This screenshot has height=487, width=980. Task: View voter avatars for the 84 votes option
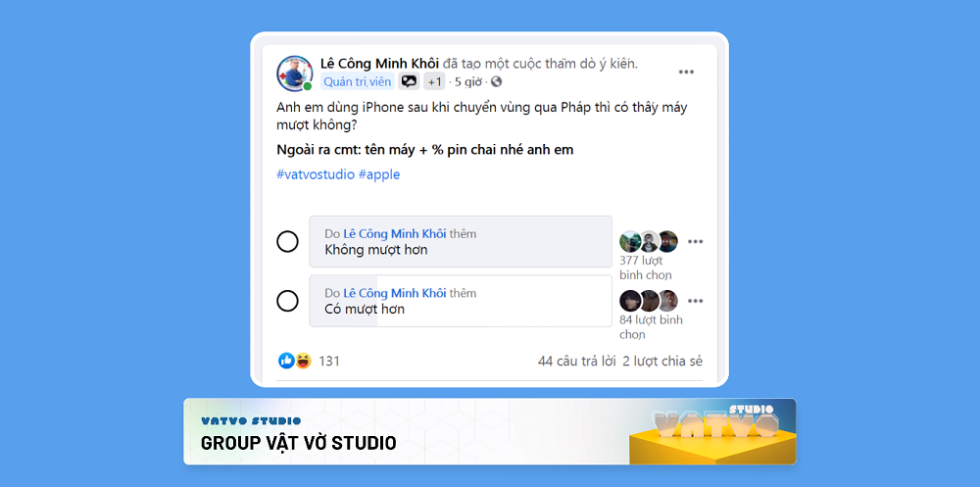(x=649, y=301)
